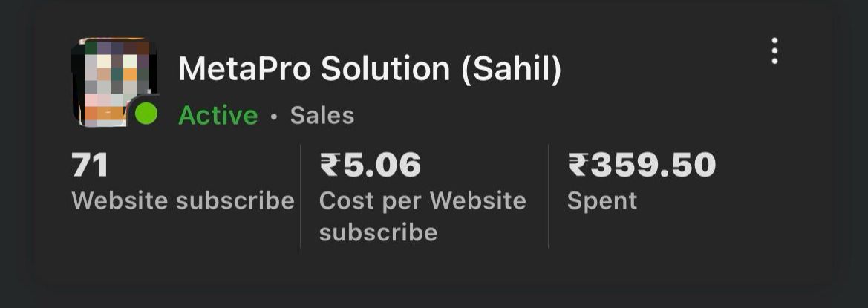Select the green Active status label
The height and width of the screenshot is (308, 868).
tap(218, 116)
